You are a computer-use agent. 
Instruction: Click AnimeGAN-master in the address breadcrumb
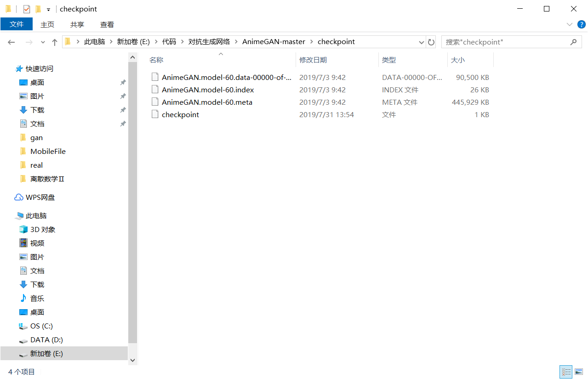click(x=274, y=42)
